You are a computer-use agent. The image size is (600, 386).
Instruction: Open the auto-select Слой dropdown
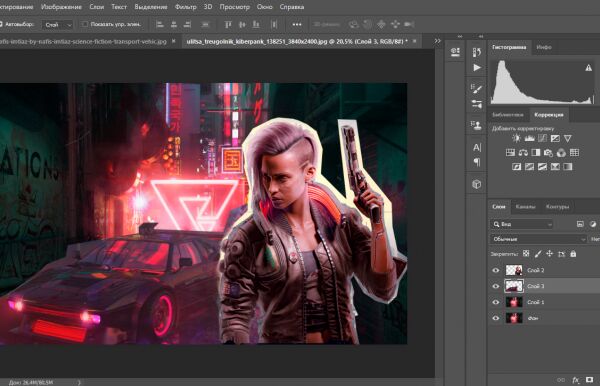pos(57,25)
